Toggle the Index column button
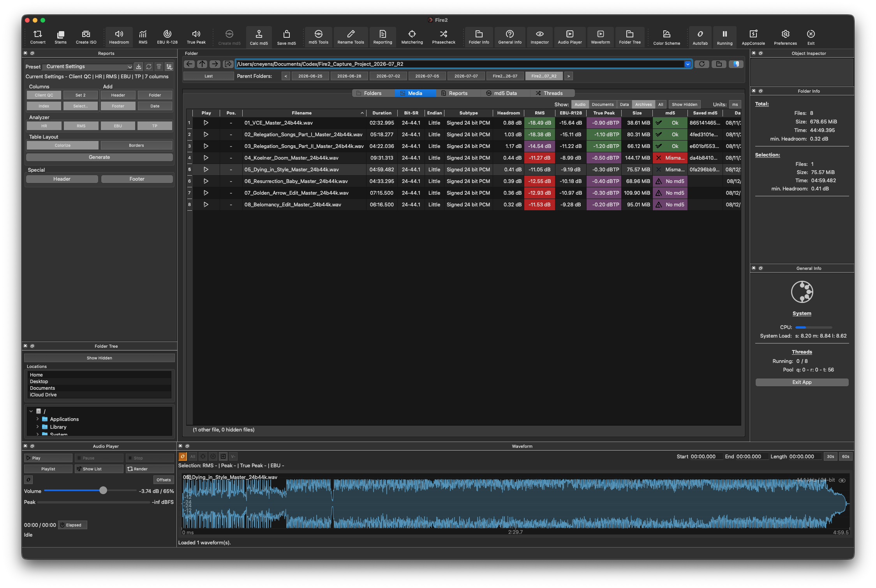The height and width of the screenshot is (588, 876). [44, 106]
